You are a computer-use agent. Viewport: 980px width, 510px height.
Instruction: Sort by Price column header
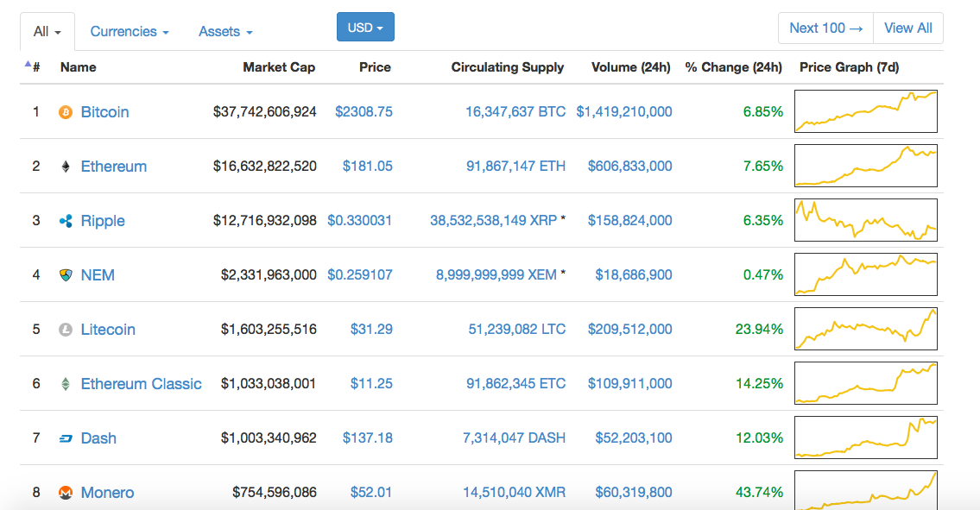coord(375,67)
